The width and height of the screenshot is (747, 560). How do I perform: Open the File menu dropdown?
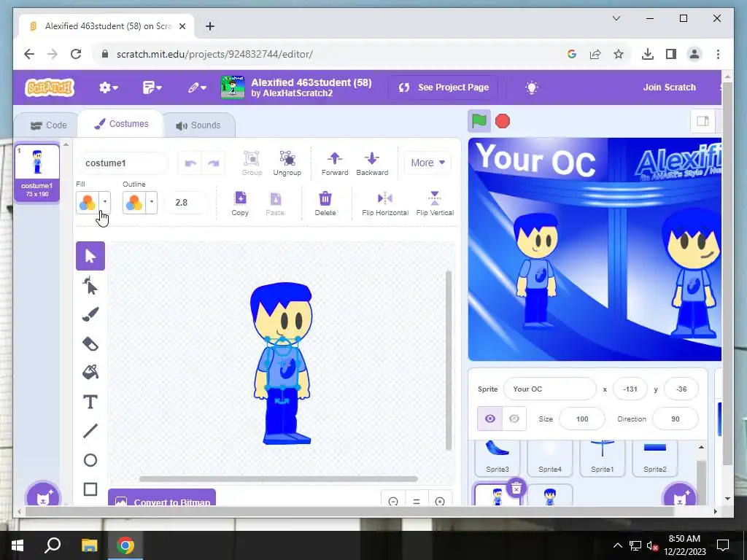coord(152,87)
